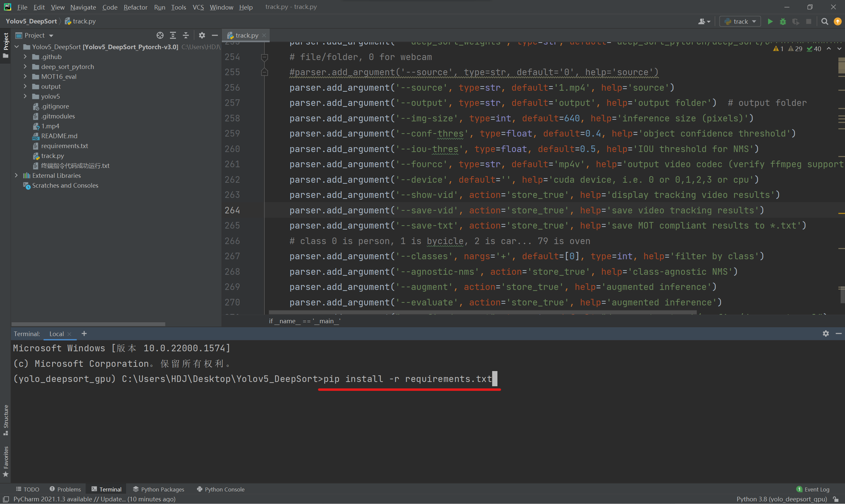
Task: Open Search Everywhere magnifier icon
Action: pos(825,21)
